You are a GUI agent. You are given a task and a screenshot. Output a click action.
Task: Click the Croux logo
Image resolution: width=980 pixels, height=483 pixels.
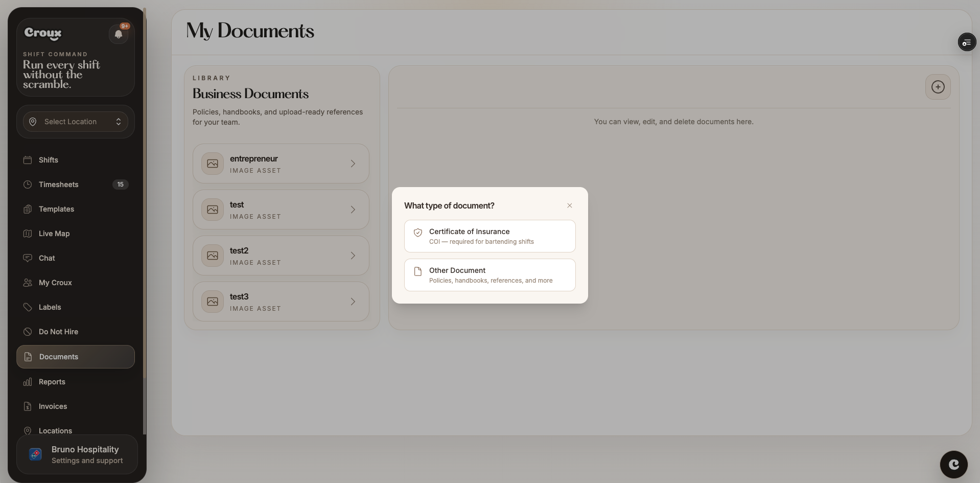click(43, 34)
